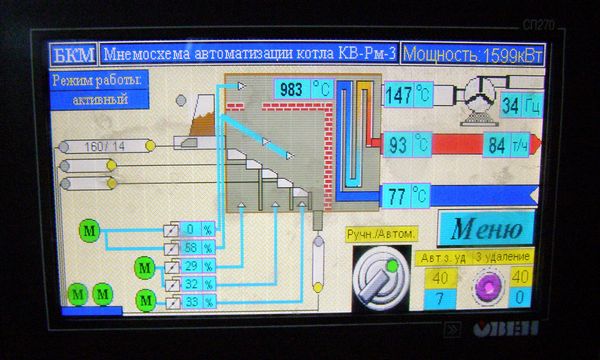
Task: Click the damper icon next to 58 %
Action: pyautogui.click(x=171, y=248)
